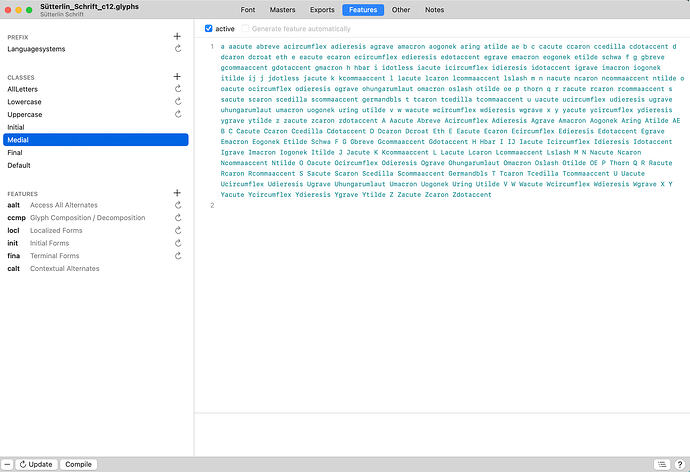This screenshot has width=690, height=472.
Task: Click the PREFIX section header
Action: (x=18, y=37)
